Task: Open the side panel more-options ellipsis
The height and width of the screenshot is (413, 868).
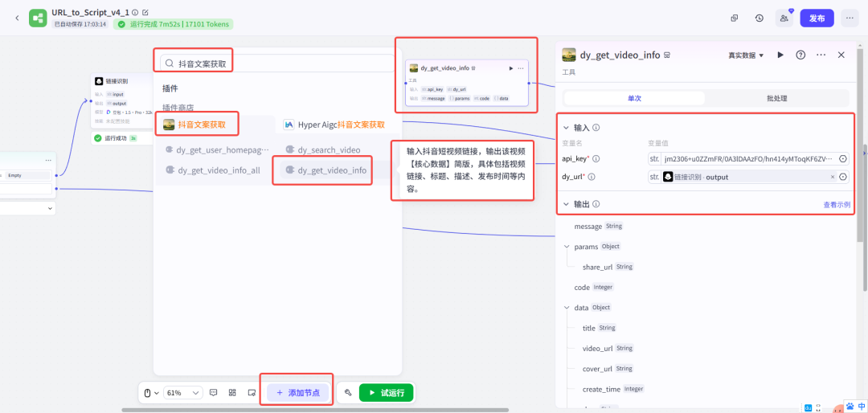Action: [x=821, y=55]
